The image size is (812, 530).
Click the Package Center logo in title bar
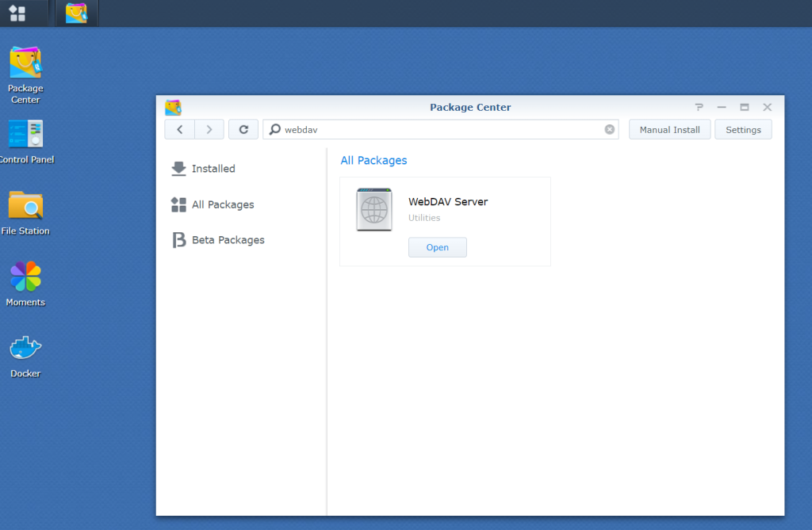tap(173, 107)
